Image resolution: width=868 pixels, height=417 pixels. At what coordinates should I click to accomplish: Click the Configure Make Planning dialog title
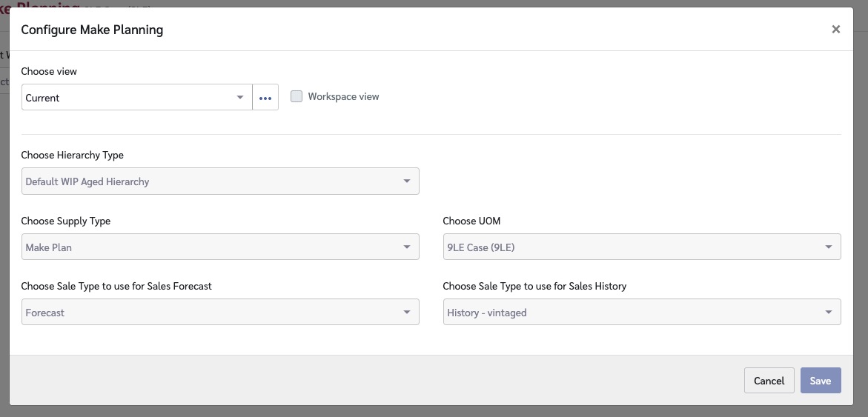point(92,30)
